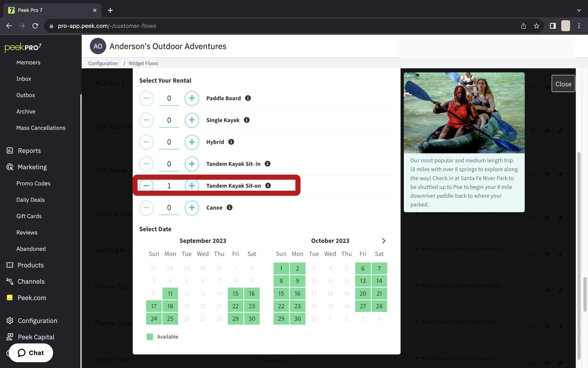Click bookmark star icon in address bar
Viewport: 588px width, 368px height.
coord(536,26)
